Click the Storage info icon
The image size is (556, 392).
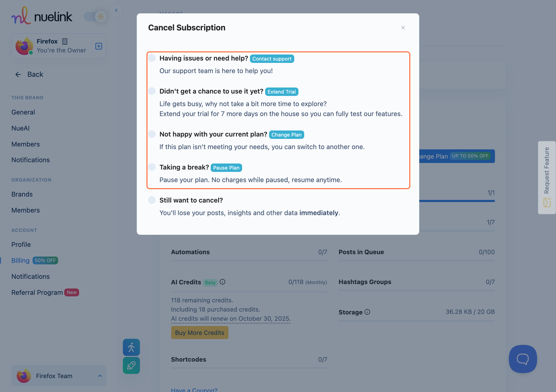[367, 312]
